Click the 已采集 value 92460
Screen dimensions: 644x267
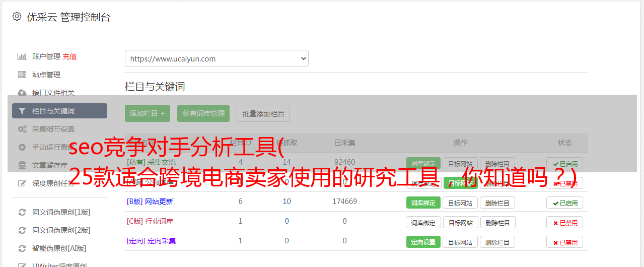tap(345, 162)
